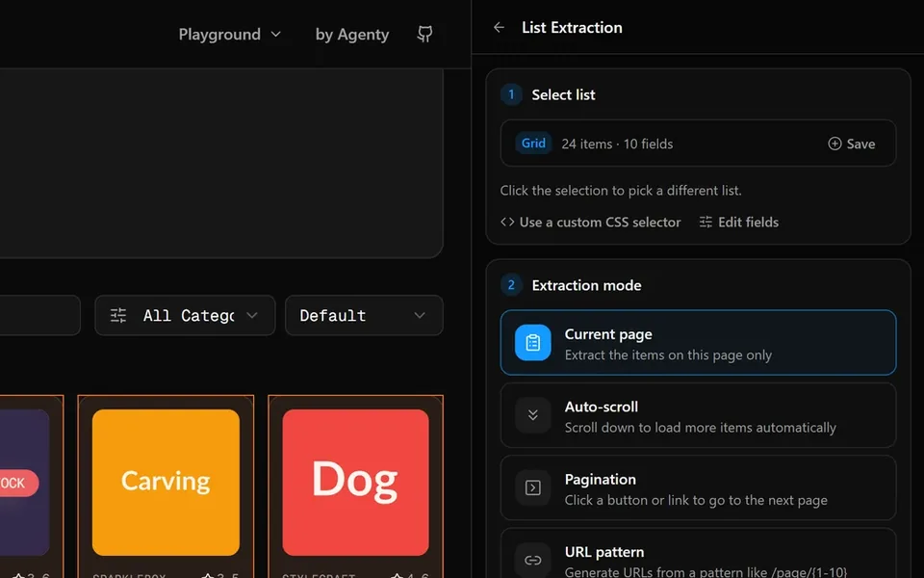Click the text 'Click the selection to pick a different list.'
The image size is (924, 578).
[621, 190]
